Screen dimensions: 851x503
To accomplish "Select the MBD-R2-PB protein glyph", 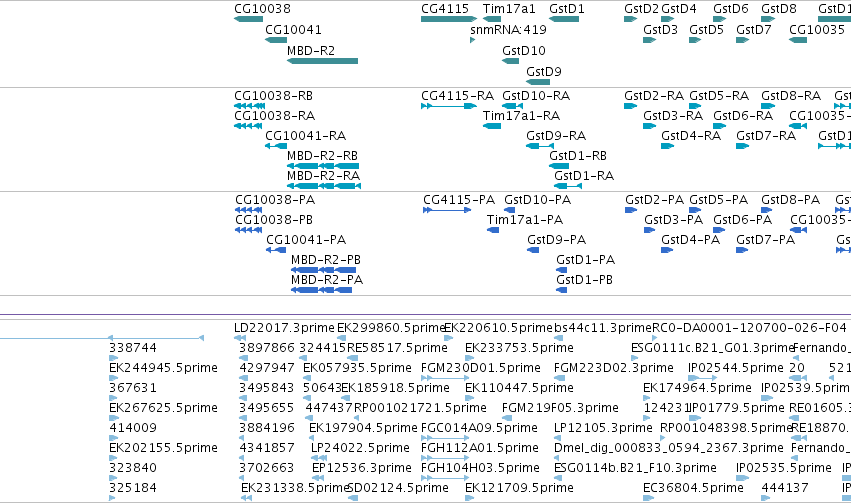I will 323,270.
